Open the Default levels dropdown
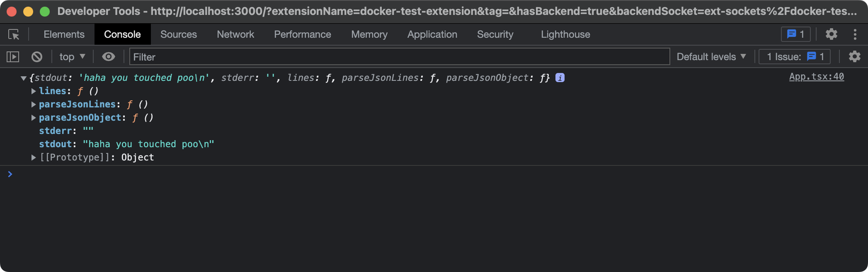The height and width of the screenshot is (272, 868). click(711, 57)
